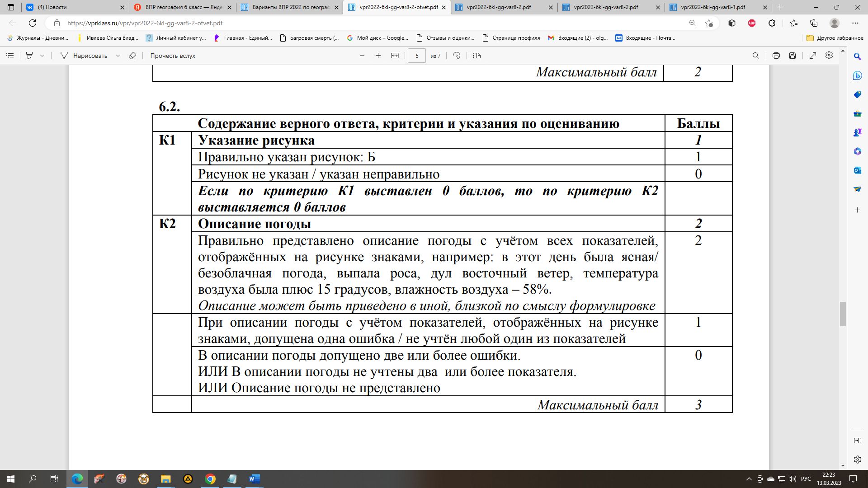Image resolution: width=868 pixels, height=488 pixels.
Task: Add page to favorites star
Action: pos(709,23)
